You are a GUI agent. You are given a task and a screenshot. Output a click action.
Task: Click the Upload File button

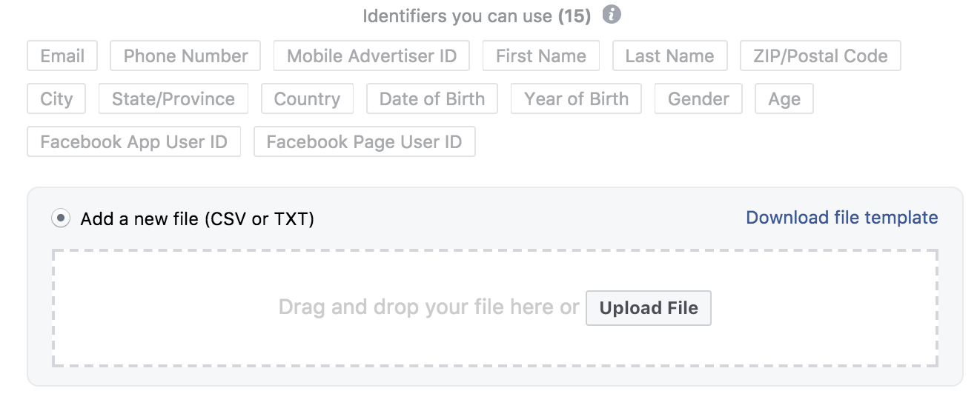pyautogui.click(x=649, y=308)
